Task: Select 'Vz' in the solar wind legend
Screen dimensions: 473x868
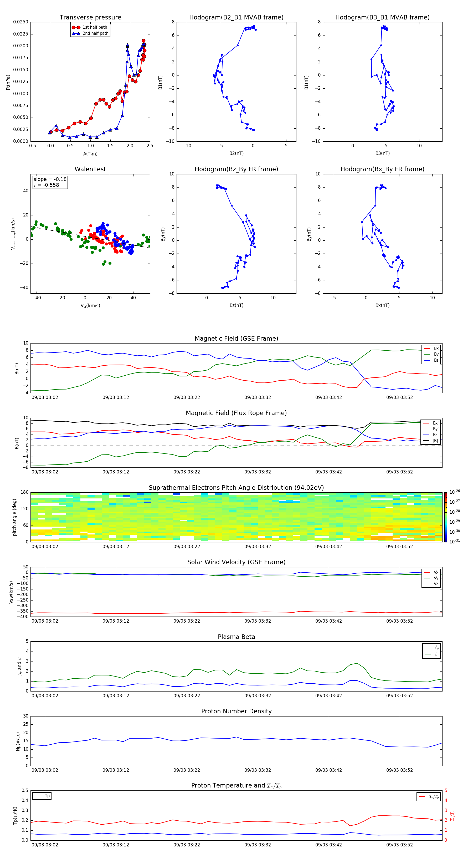Action: 431,584
